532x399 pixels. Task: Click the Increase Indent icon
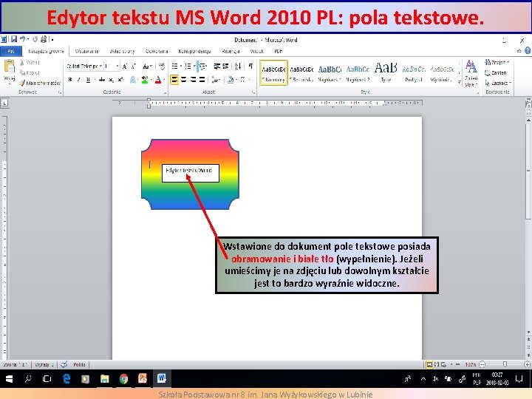coord(225,66)
